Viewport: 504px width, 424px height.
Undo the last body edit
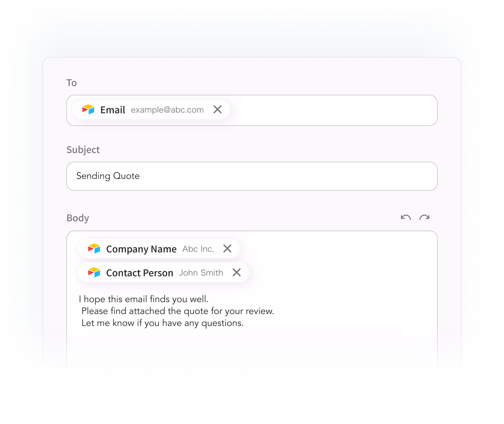tap(406, 217)
